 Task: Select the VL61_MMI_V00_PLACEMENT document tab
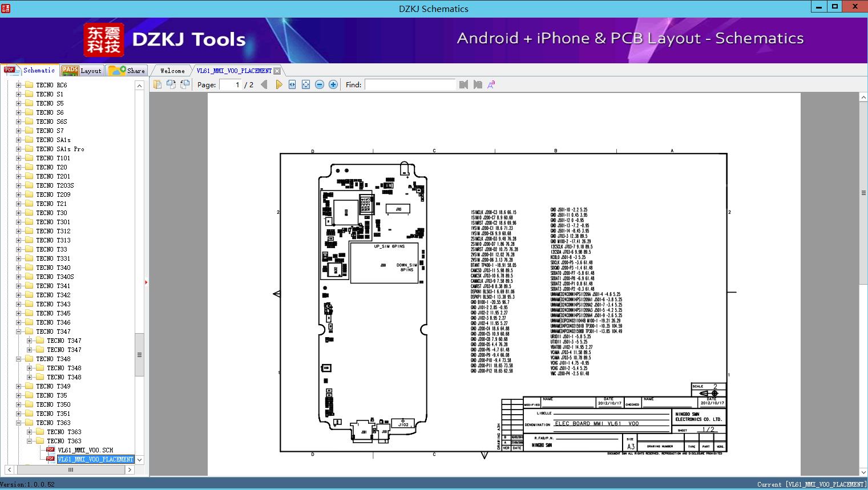point(234,71)
